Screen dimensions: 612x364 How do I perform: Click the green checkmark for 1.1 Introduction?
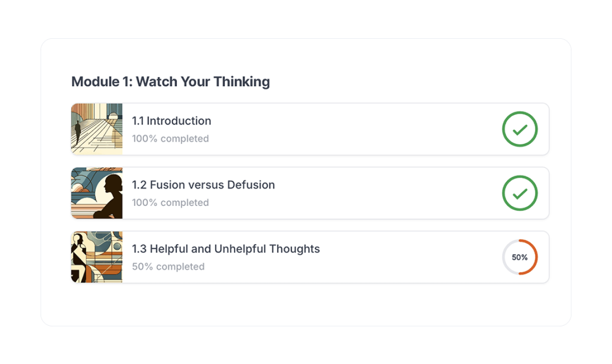(x=520, y=129)
